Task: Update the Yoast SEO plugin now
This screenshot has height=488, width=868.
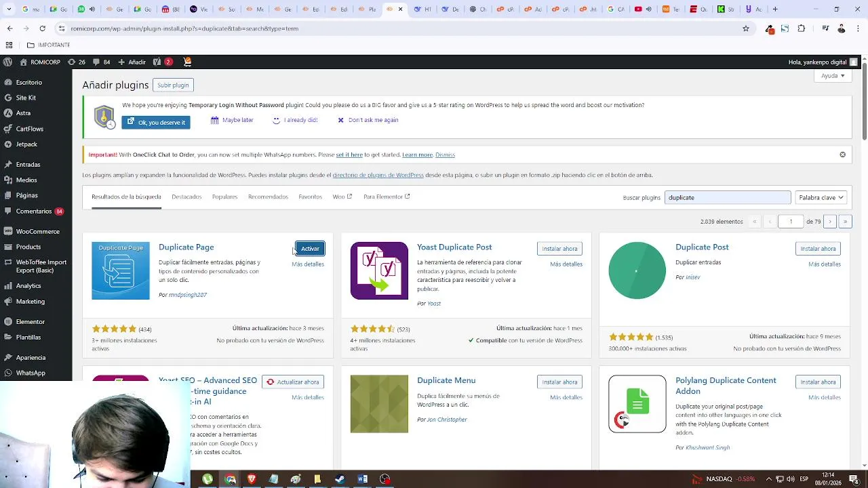Action: 293,382
